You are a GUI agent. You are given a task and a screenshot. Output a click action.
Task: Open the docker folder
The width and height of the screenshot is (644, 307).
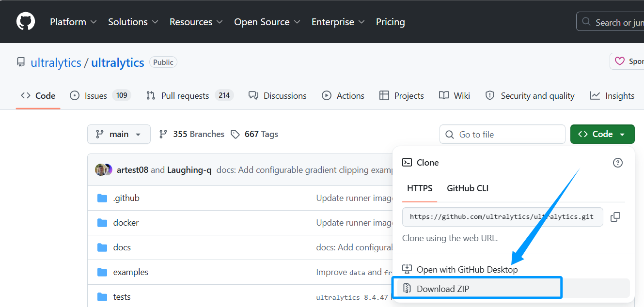[x=126, y=223]
